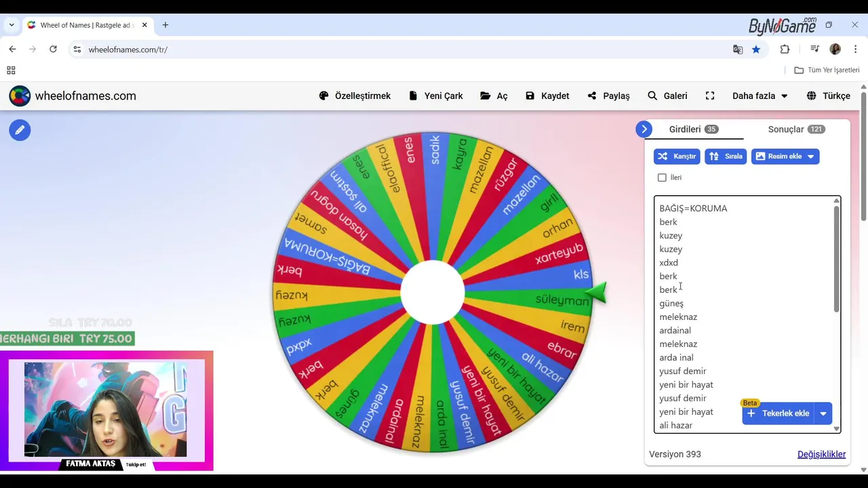Open Tekerlek ekle dropdown arrow
The image size is (868, 488).
click(823, 413)
